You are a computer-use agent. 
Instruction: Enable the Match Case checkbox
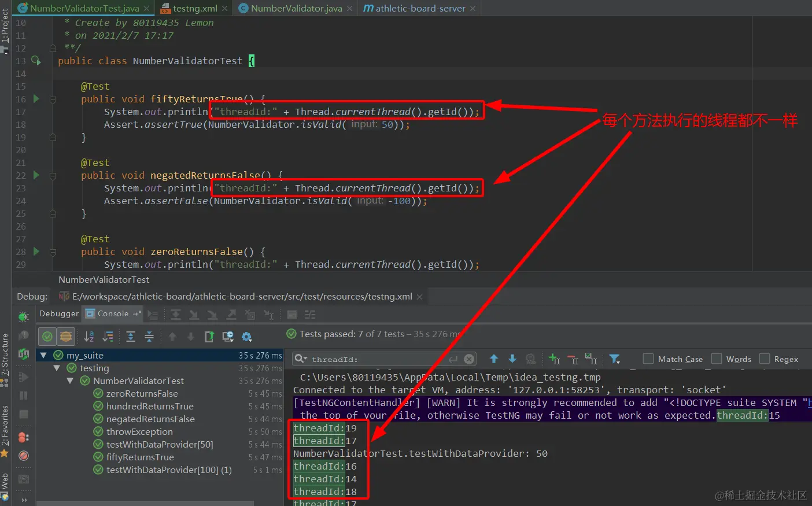(x=648, y=359)
